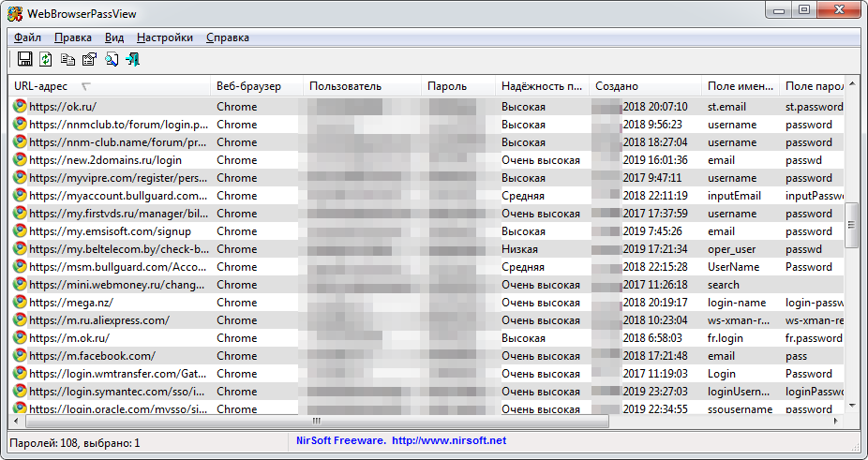
Task: Open the Properties toolbar icon
Action: pyautogui.click(x=89, y=59)
